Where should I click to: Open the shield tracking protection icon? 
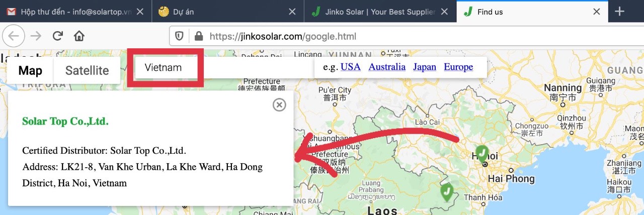(179, 36)
